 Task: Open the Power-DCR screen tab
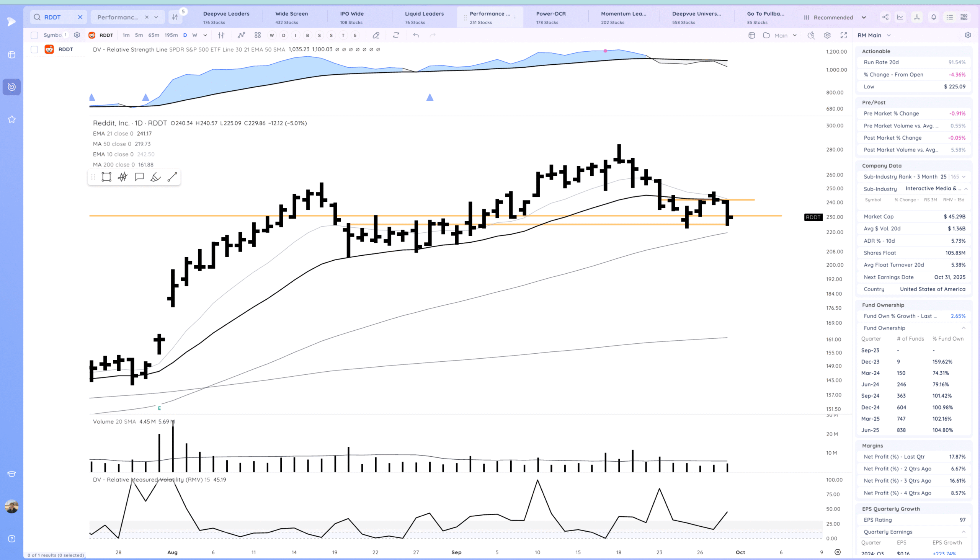551,17
